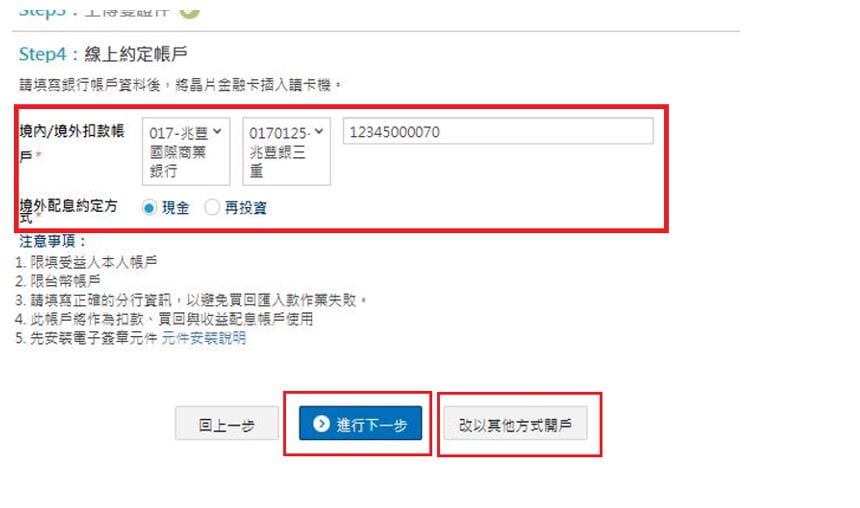Click the arrow icon inside 進行下一步 button

(x=321, y=424)
